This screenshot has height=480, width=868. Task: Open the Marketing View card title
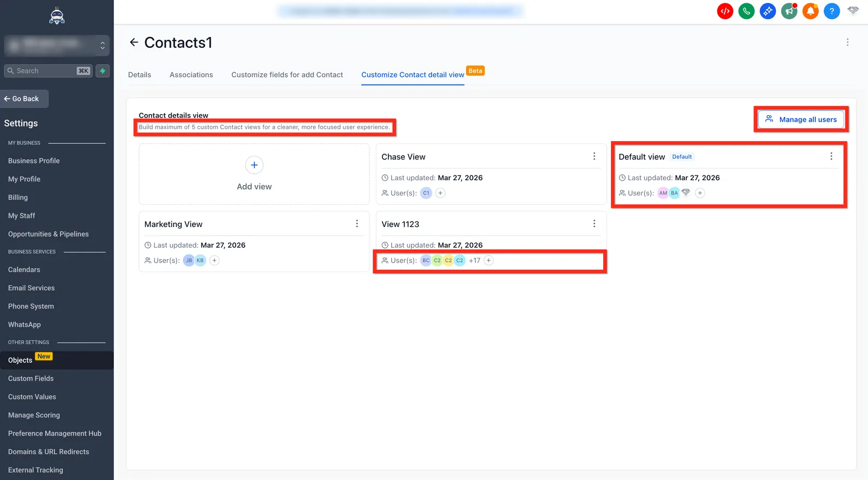point(174,224)
